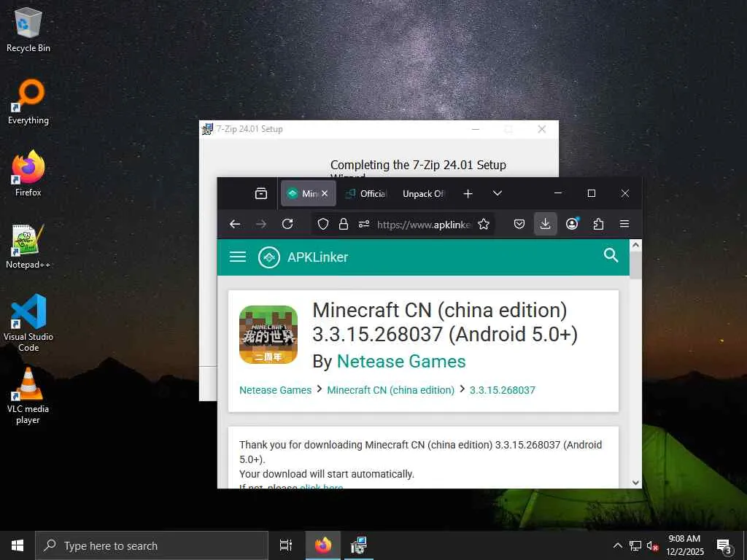Image resolution: width=747 pixels, height=560 pixels.
Task: Expand the list all tabs dropdown
Action: [498, 193]
